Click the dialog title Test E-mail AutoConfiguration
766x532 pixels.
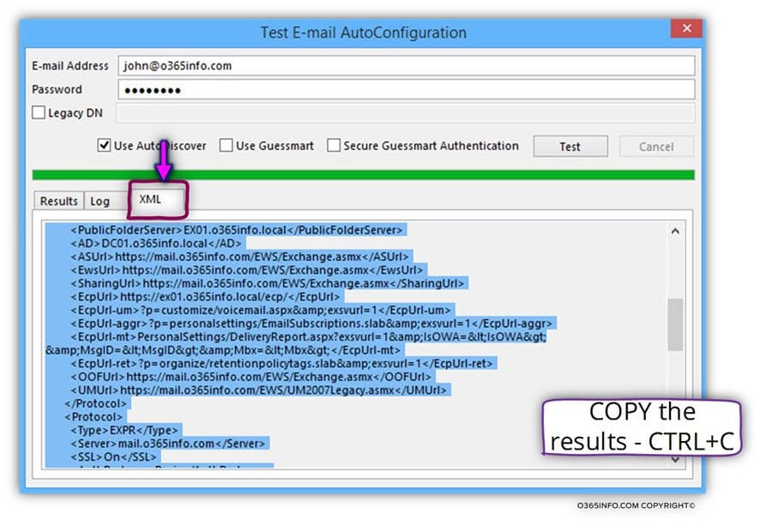click(363, 33)
